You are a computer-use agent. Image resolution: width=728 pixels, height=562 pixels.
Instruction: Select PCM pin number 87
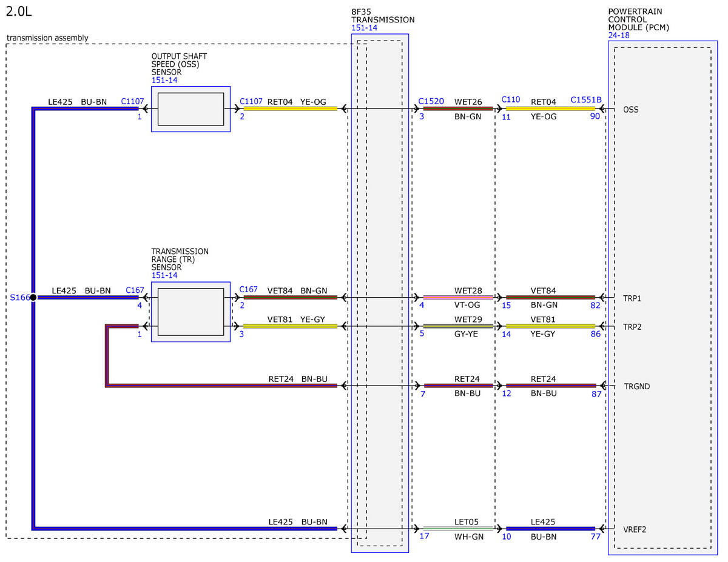[x=595, y=393]
